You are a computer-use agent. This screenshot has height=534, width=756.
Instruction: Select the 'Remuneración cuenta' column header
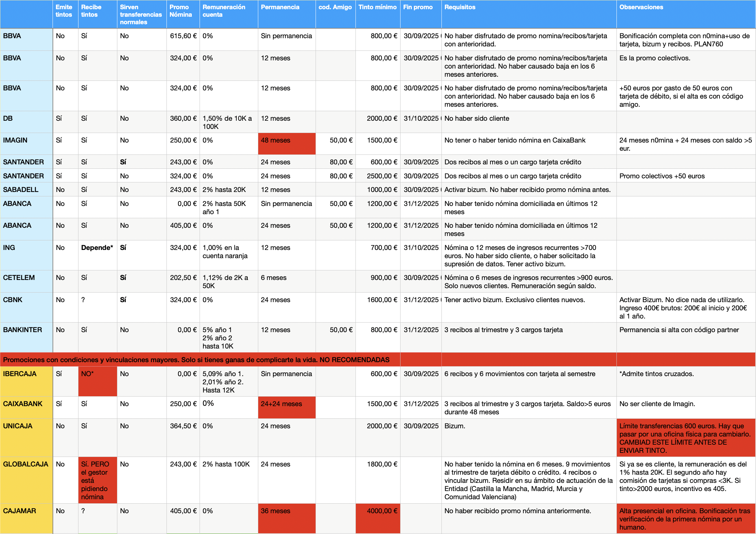tap(229, 14)
